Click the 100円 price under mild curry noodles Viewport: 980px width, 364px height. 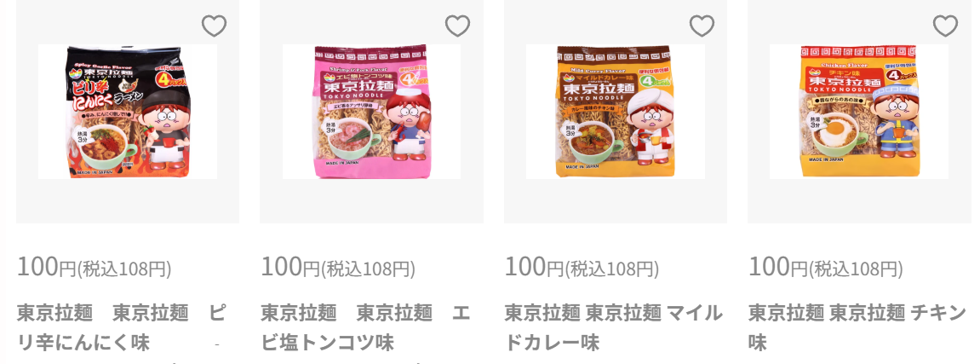534,267
